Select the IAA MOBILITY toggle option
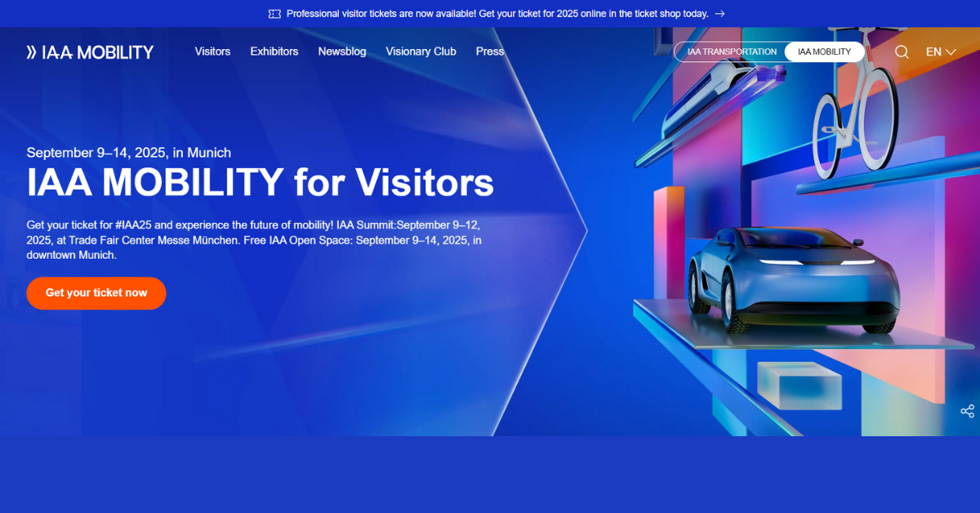 point(824,52)
